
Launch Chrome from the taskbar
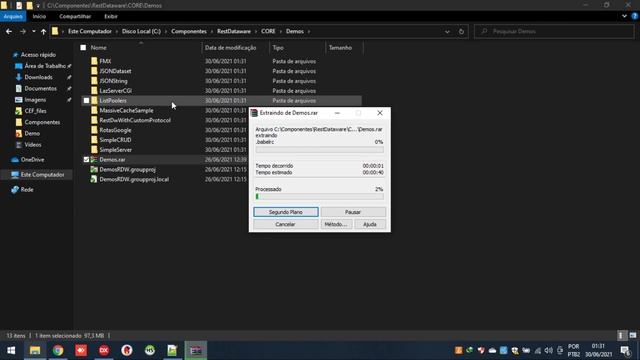point(58,350)
